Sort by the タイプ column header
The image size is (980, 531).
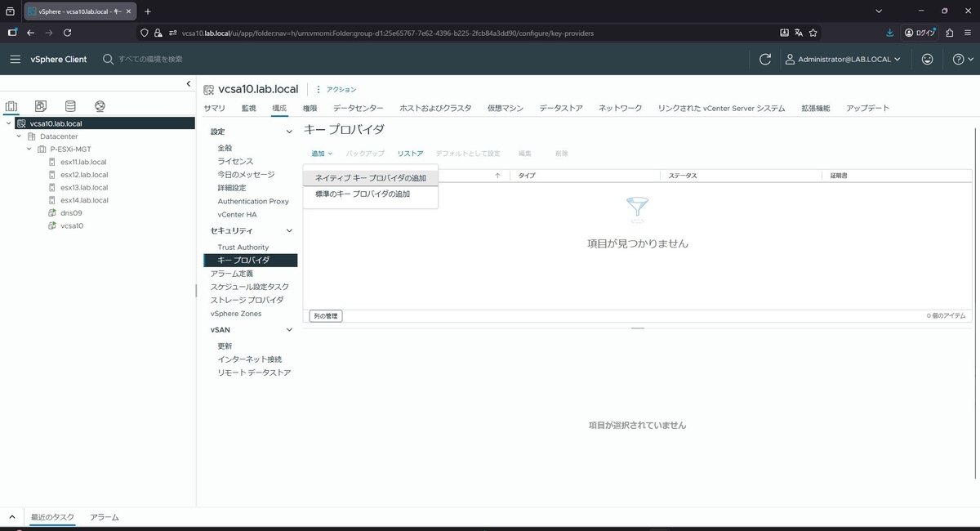(x=527, y=176)
